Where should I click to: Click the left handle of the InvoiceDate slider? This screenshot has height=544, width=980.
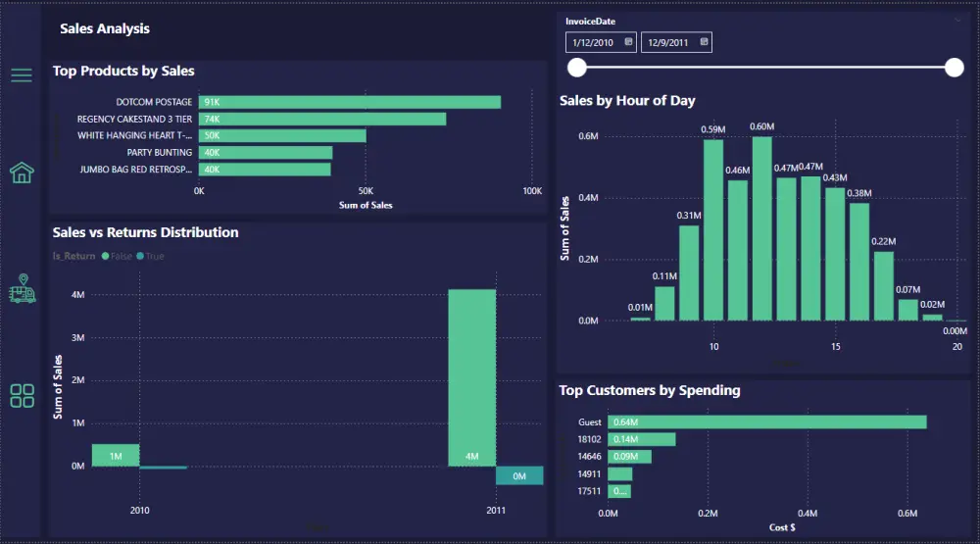pyautogui.click(x=577, y=68)
